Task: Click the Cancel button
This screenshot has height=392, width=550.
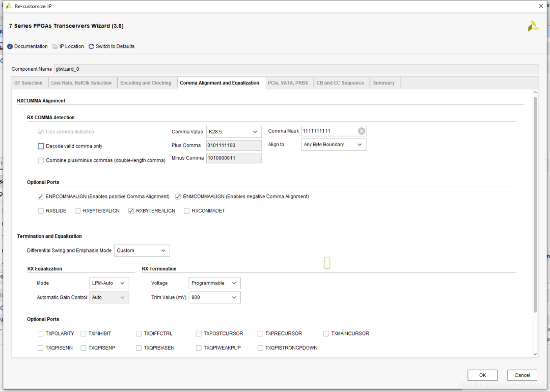Action: [522, 375]
